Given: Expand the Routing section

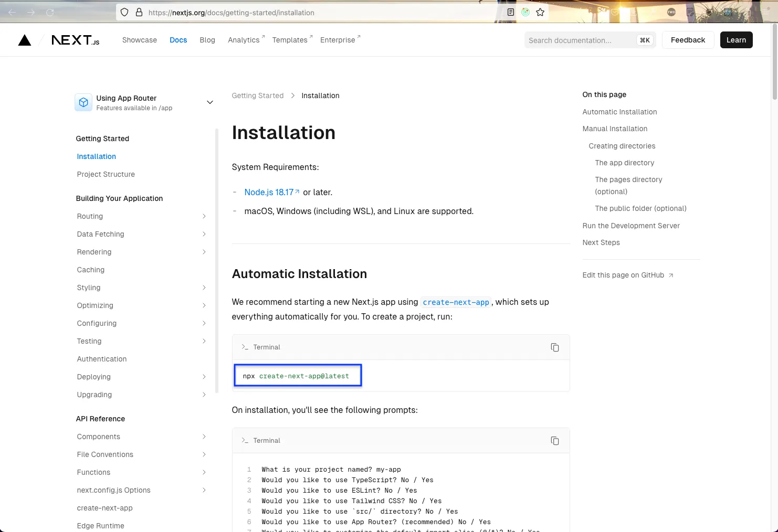Looking at the screenshot, I should (x=204, y=216).
